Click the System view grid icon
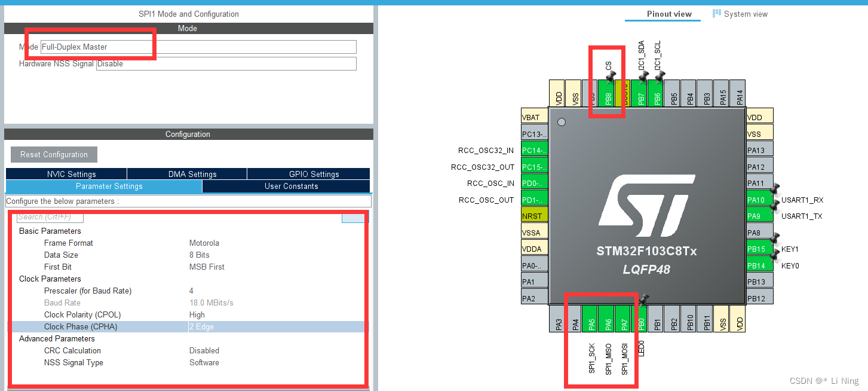This screenshot has width=868, height=391. 717,13
